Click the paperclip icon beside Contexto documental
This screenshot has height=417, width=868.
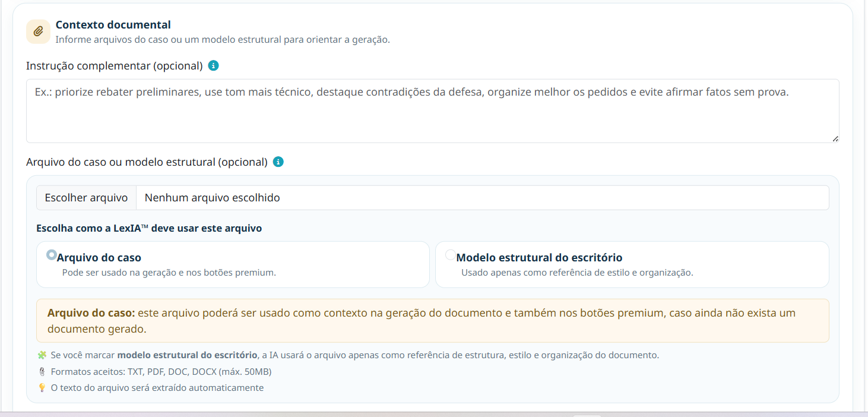pos(37,31)
